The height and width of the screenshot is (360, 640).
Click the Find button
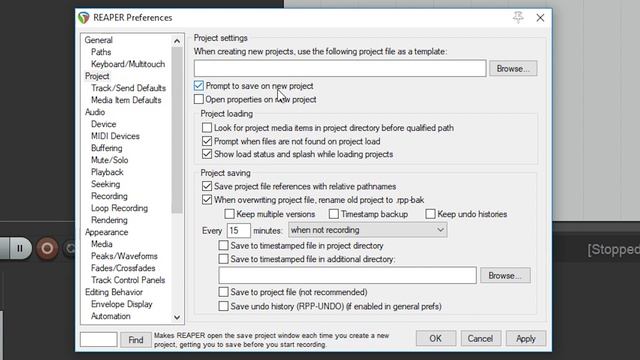pos(136,340)
